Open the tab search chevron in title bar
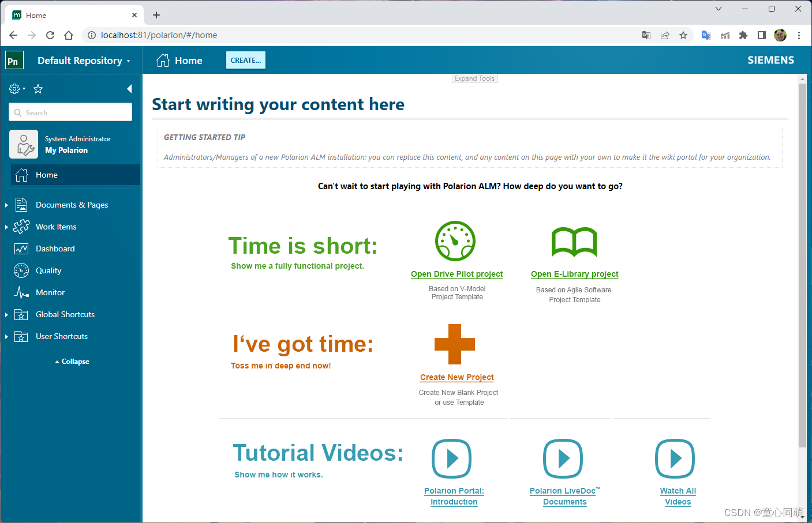Image resolution: width=812 pixels, height=523 pixels. [719, 9]
